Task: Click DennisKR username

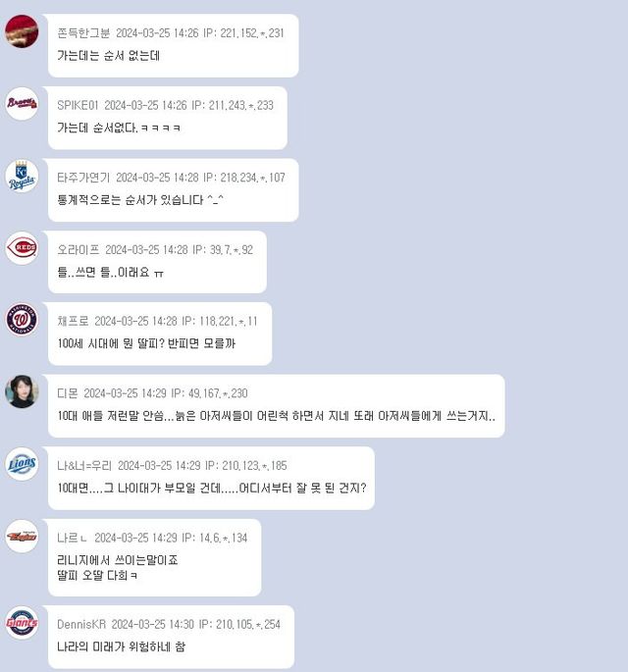Action: click(81, 624)
